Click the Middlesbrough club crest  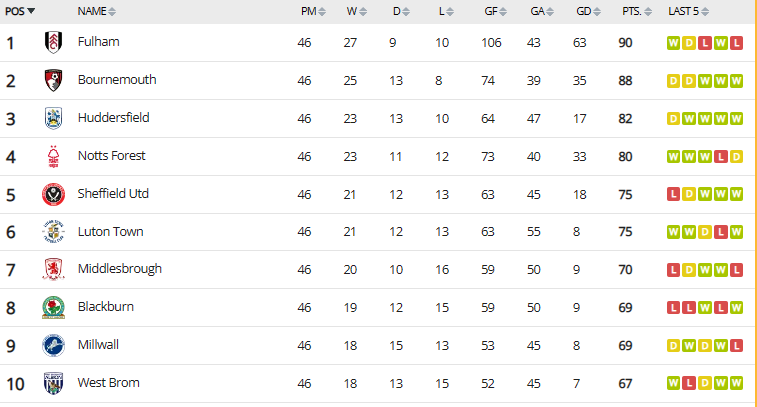(x=53, y=269)
